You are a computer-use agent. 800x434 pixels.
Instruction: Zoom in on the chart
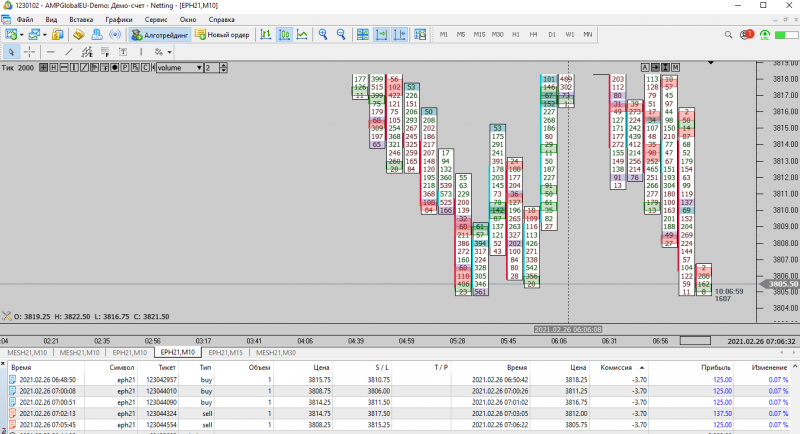click(323, 35)
